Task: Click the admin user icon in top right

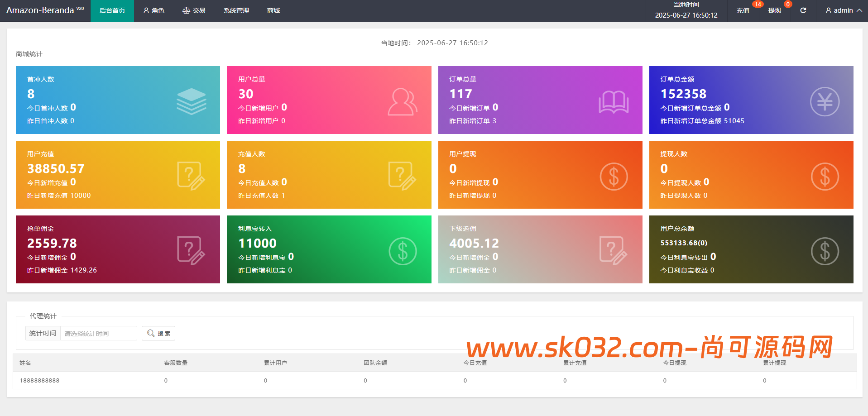Action: pyautogui.click(x=828, y=10)
